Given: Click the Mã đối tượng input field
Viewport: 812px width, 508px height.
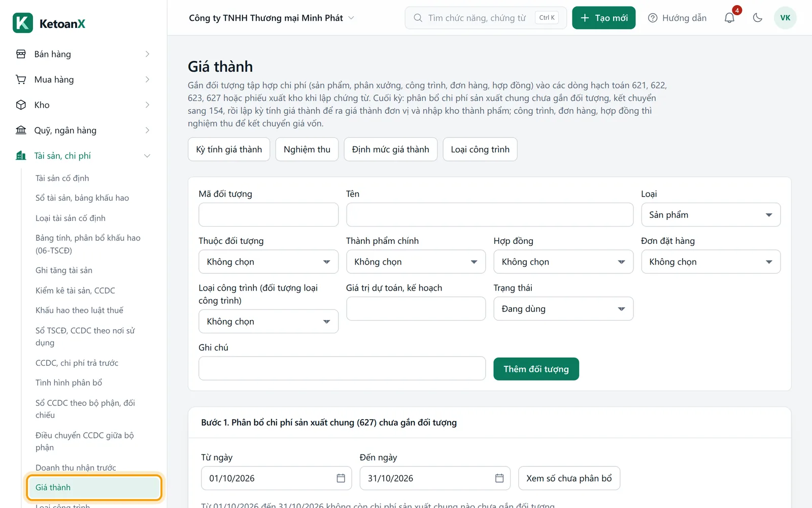Looking at the screenshot, I should pyautogui.click(x=268, y=215).
